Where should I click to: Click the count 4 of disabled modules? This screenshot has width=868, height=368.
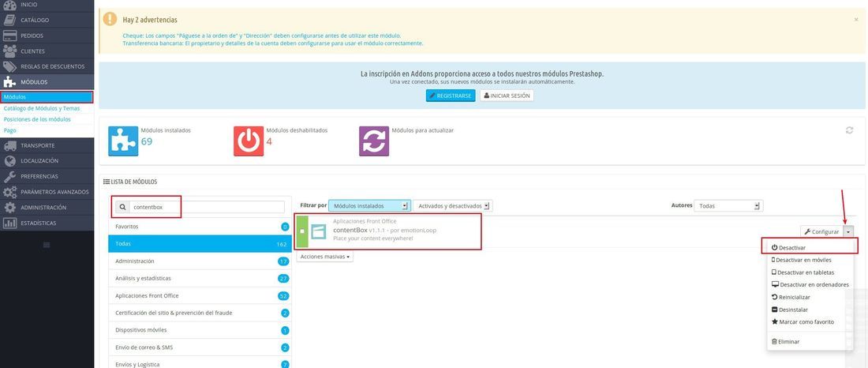pos(269,141)
